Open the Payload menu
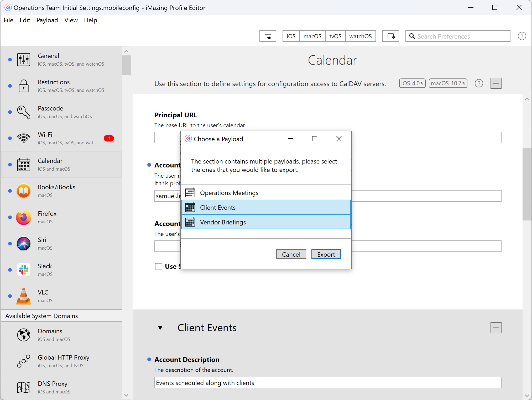This screenshot has width=532, height=400. click(x=47, y=20)
